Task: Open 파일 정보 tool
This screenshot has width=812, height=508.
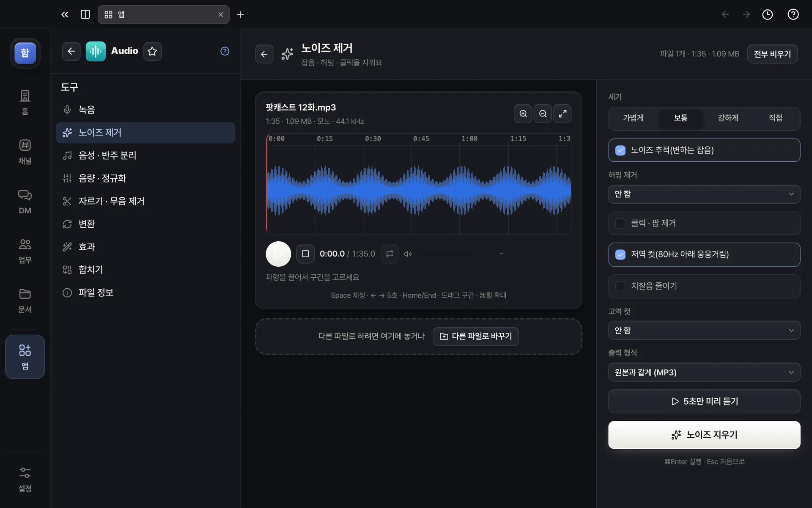Action: pos(145,293)
